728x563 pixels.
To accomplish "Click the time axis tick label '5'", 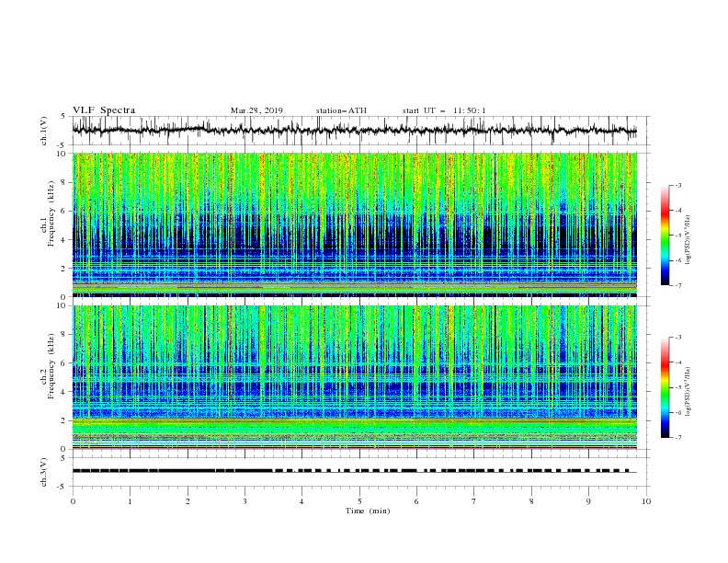I will pos(359,501).
